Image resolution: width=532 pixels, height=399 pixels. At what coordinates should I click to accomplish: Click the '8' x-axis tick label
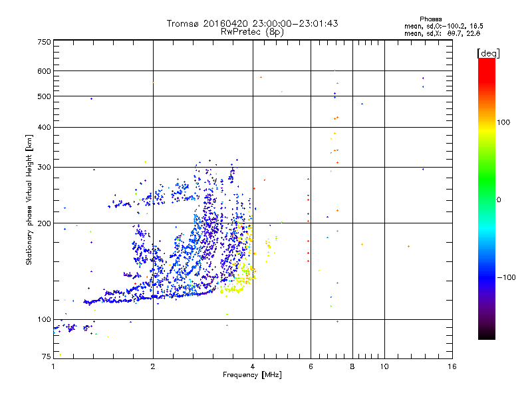[352, 366]
